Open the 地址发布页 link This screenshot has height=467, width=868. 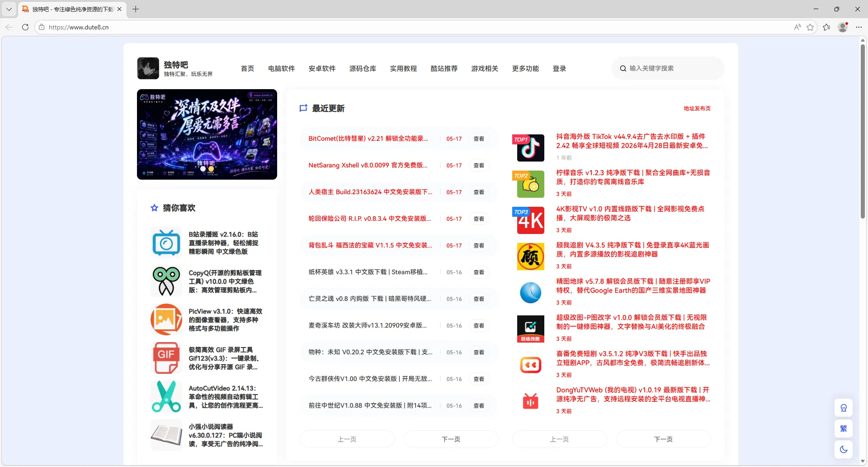point(697,109)
